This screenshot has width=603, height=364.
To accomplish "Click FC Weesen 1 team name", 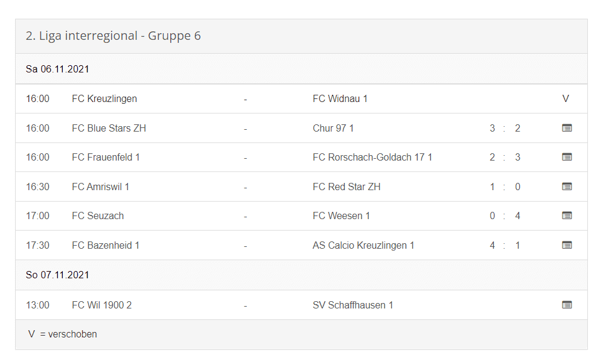I will 341,216.
